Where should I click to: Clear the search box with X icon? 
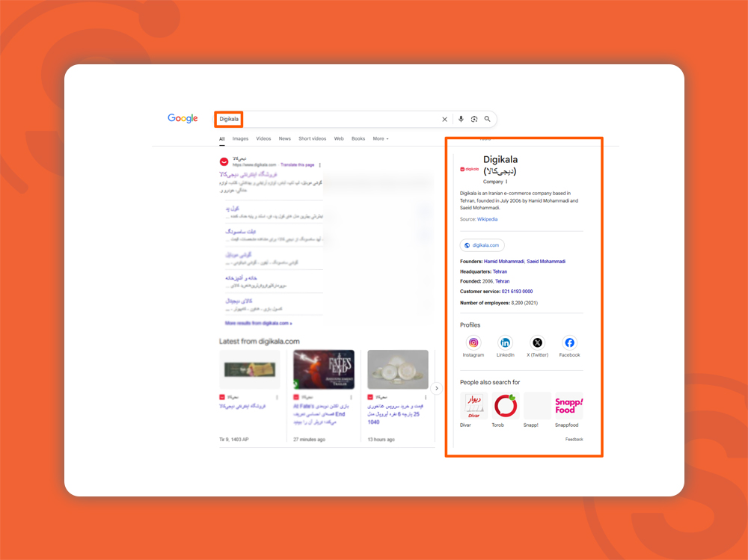pos(444,119)
